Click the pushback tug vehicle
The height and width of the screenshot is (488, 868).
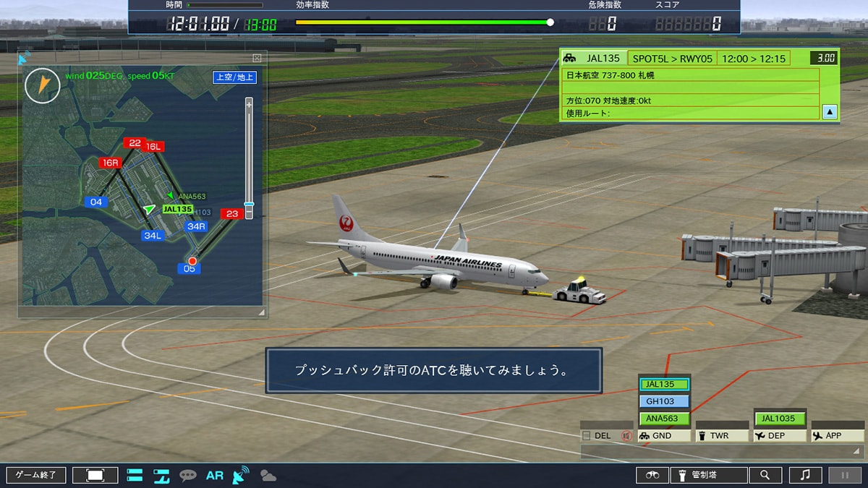(579, 291)
